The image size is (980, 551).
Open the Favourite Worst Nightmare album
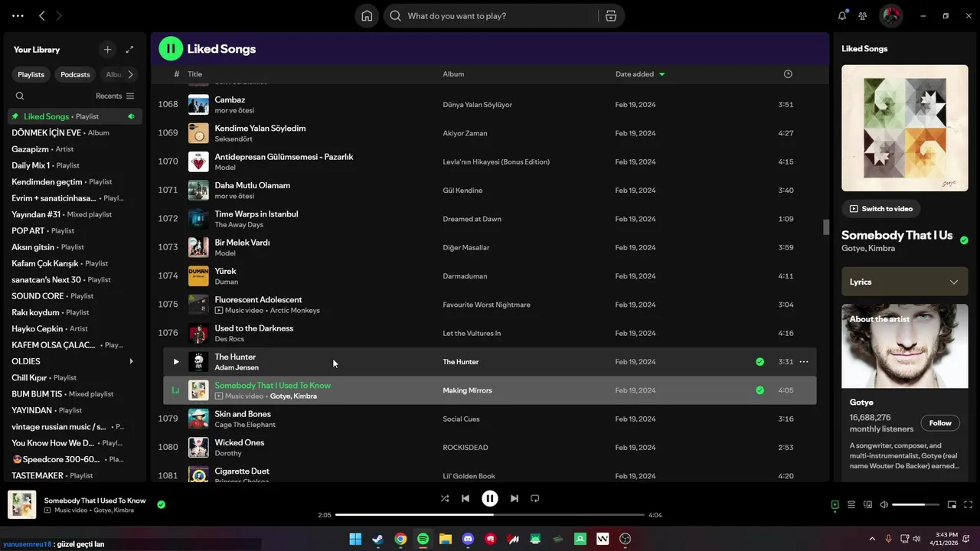pyautogui.click(x=486, y=305)
